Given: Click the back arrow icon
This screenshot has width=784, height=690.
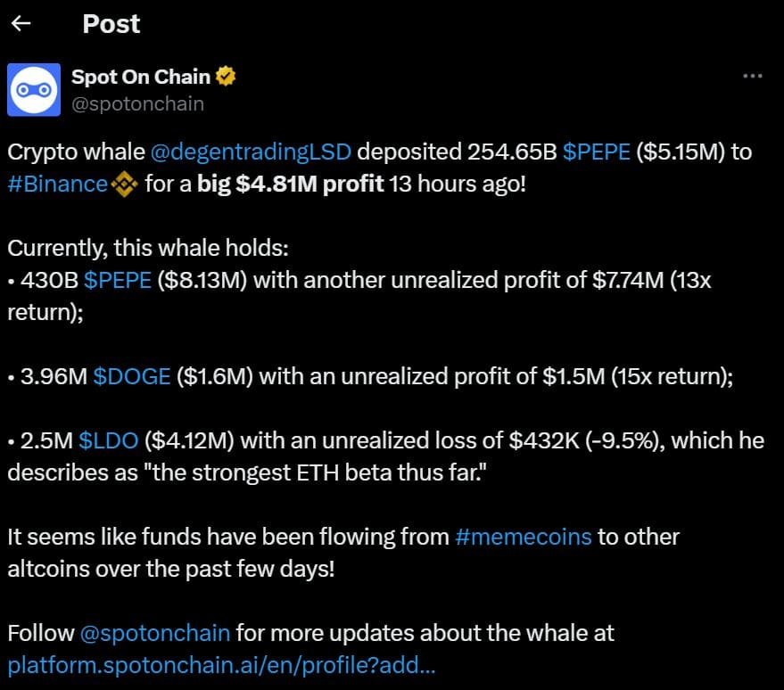Looking at the screenshot, I should pyautogui.click(x=20, y=23).
